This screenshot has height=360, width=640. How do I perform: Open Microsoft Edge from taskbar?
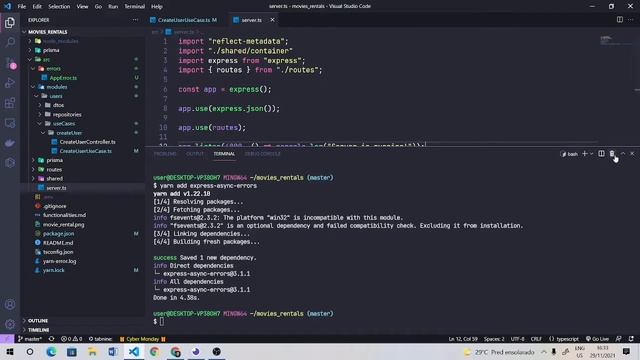pos(51,352)
